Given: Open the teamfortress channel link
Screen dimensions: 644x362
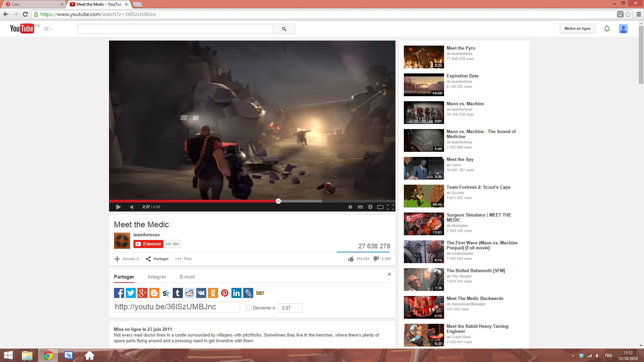Looking at the screenshot, I should click(146, 235).
